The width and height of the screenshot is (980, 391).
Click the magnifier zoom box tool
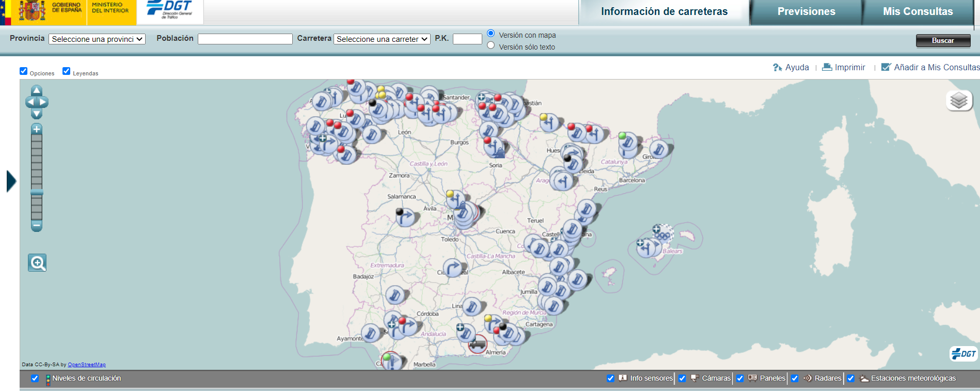click(37, 263)
